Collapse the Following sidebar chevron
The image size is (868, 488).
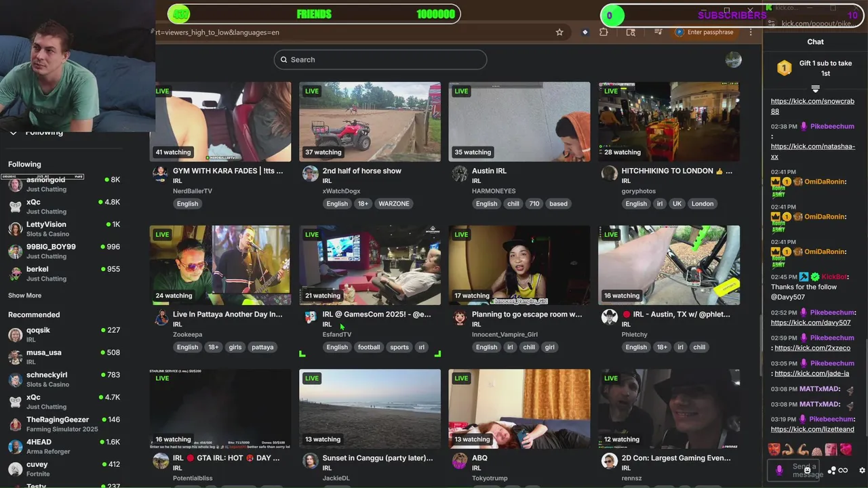[x=13, y=132]
